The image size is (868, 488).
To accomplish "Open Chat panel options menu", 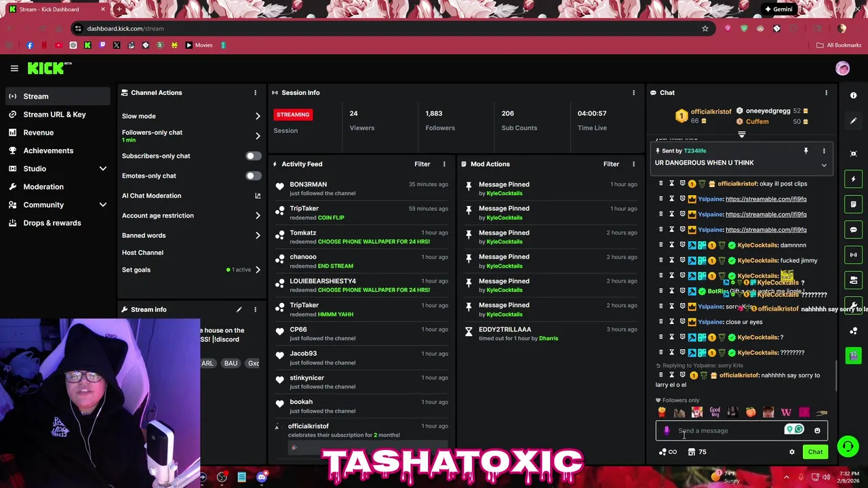I will click(x=826, y=93).
